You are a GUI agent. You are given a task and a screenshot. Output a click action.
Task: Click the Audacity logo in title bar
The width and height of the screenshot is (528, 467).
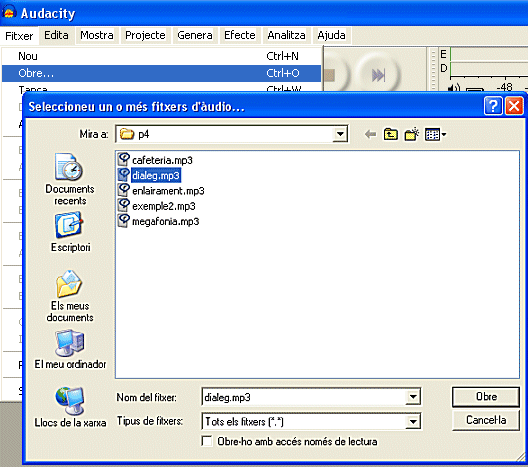click(x=9, y=12)
